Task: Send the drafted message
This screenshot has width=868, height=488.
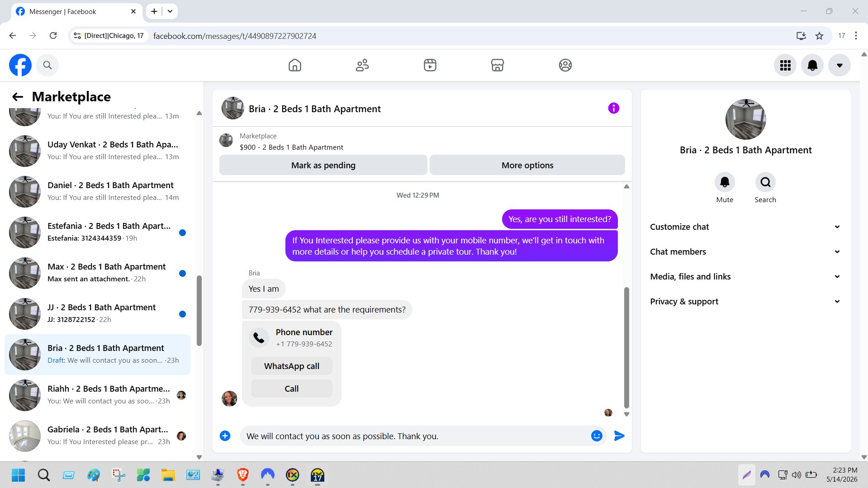Action: pos(619,436)
